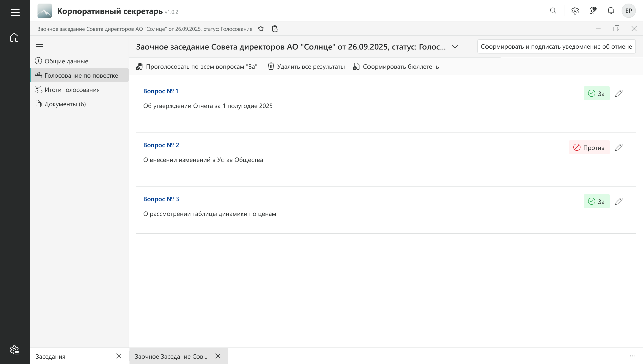The image size is (643, 364).
Task: Open the three-dots overflow at bottom right
Action: [x=632, y=356]
